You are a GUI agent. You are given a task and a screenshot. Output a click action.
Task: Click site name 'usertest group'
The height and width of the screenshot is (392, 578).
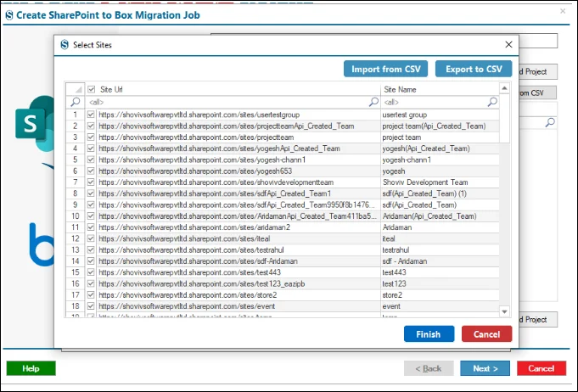point(404,115)
